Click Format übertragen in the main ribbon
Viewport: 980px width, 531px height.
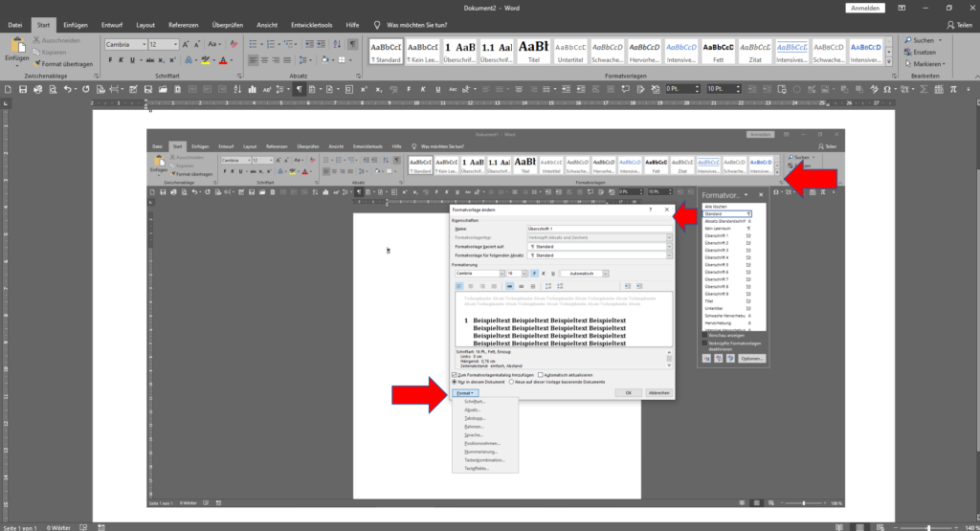[63, 64]
